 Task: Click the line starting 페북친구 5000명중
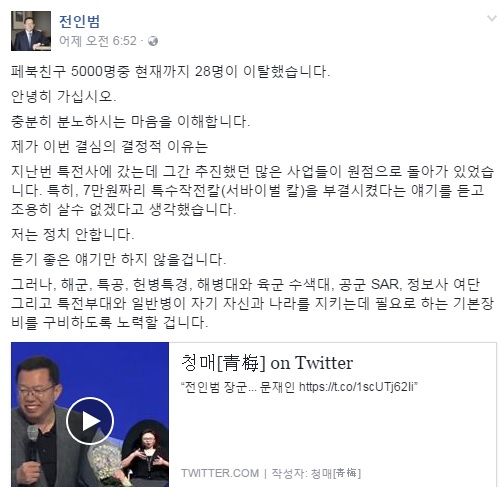coord(170,71)
